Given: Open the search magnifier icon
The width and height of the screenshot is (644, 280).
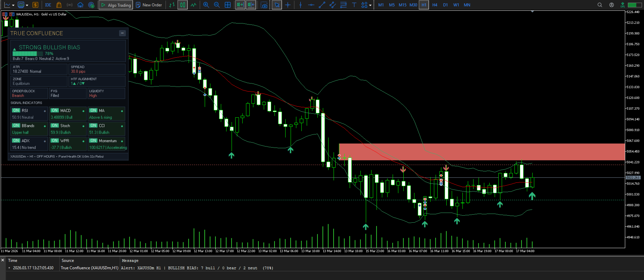Looking at the screenshot, I should click(x=600, y=5).
